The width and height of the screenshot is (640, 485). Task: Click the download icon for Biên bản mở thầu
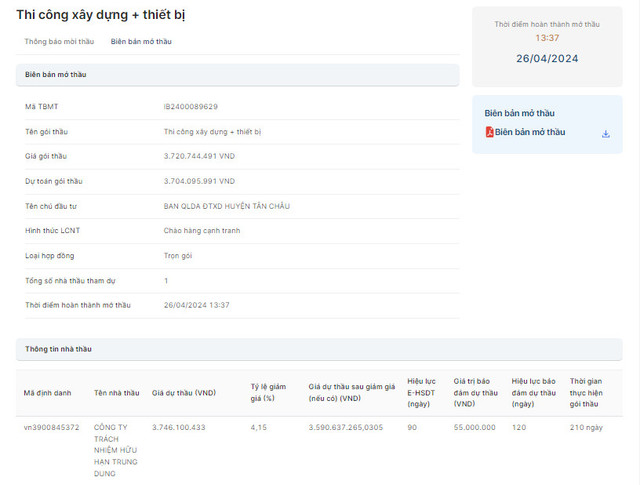click(605, 133)
